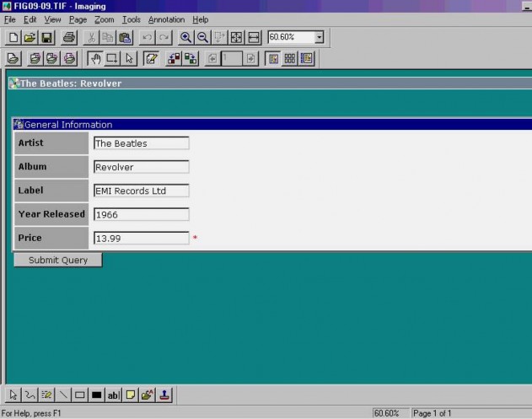The height and width of the screenshot is (419, 532).
Task: Open the Annotation menu
Action: (x=166, y=19)
